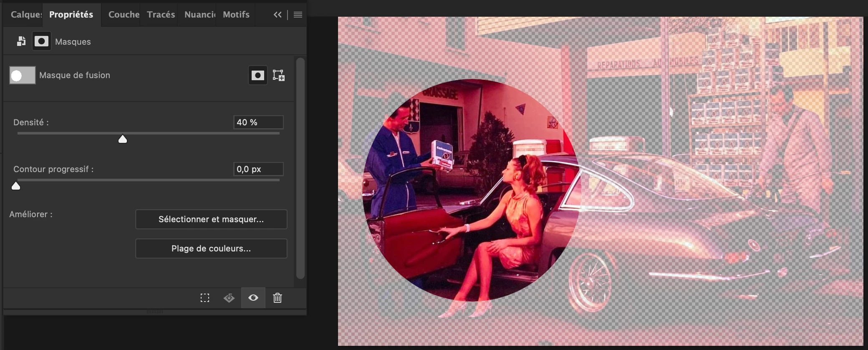Screen dimensions: 868x350
Task: Add a vector mask icon
Action: pos(279,75)
